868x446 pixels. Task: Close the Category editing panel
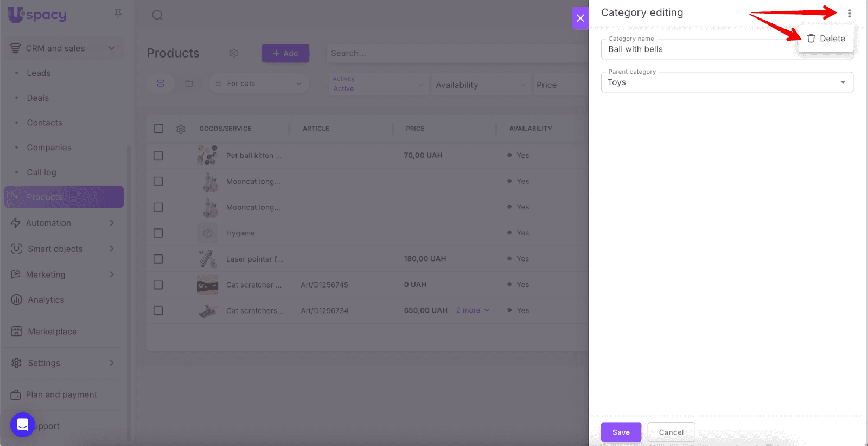(580, 18)
